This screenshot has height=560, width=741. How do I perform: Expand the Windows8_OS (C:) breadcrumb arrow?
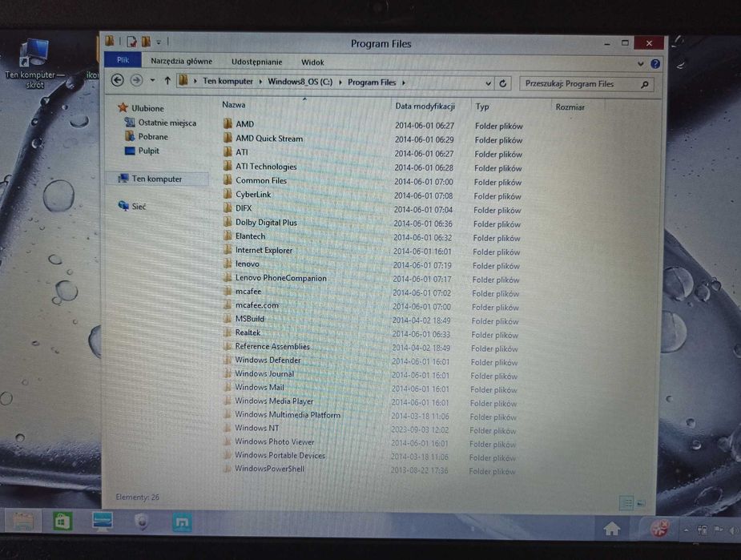coord(340,83)
